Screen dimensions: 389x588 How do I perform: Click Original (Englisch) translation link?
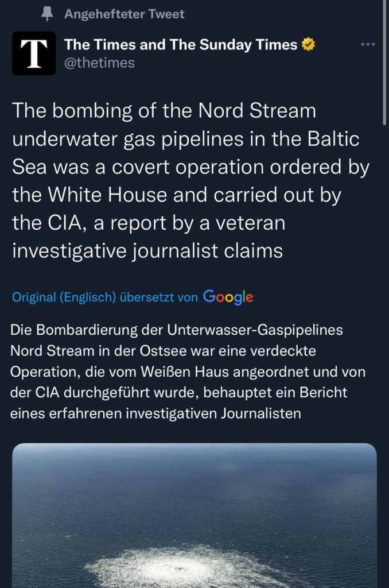[64, 297]
